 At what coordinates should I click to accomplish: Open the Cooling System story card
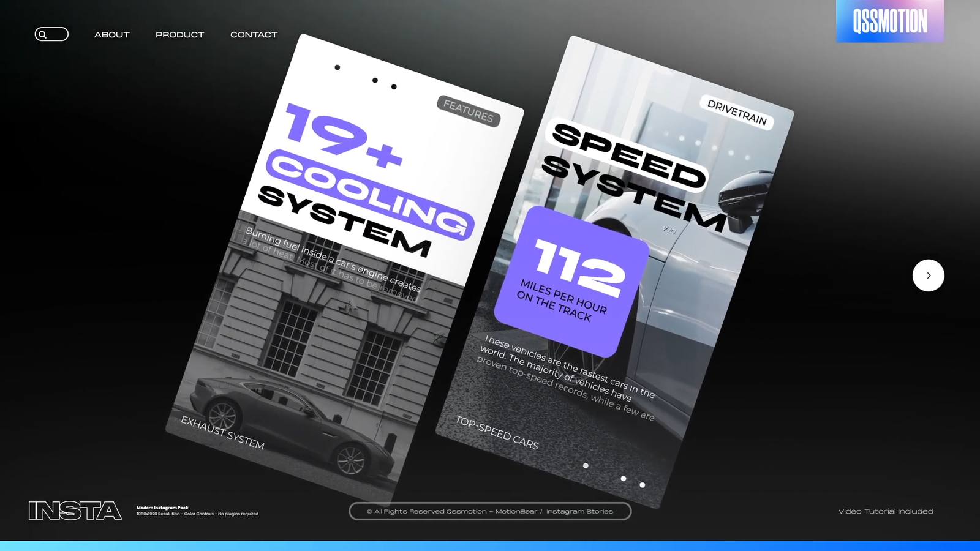[x=345, y=269]
